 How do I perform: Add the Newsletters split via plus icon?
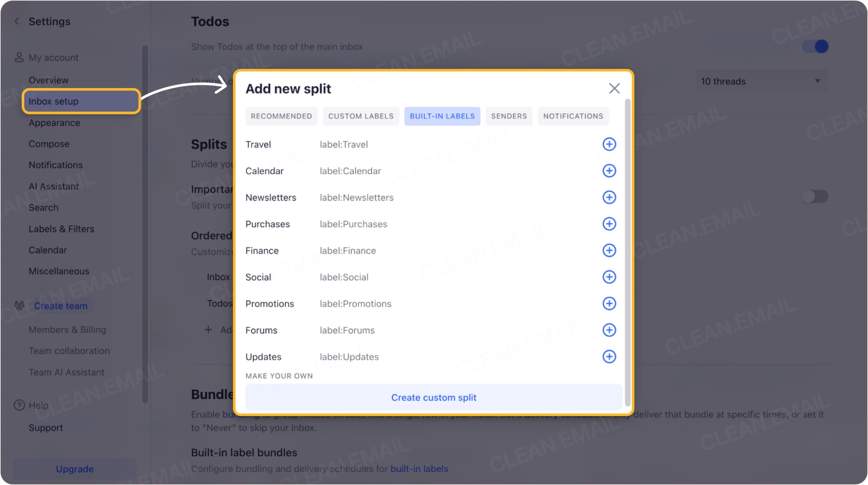coord(609,197)
